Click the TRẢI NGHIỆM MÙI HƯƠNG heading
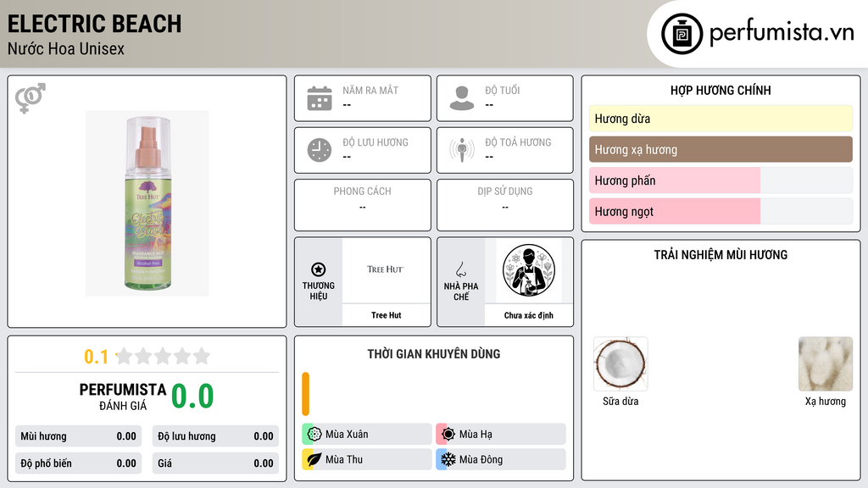Image resolution: width=868 pixels, height=488 pixels. tap(721, 254)
